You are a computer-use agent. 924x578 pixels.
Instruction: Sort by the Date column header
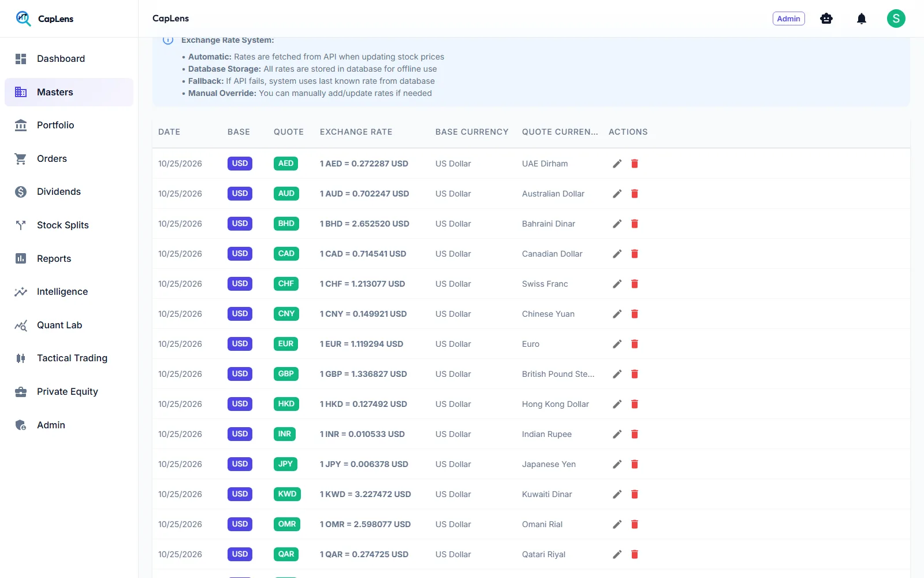pyautogui.click(x=169, y=132)
